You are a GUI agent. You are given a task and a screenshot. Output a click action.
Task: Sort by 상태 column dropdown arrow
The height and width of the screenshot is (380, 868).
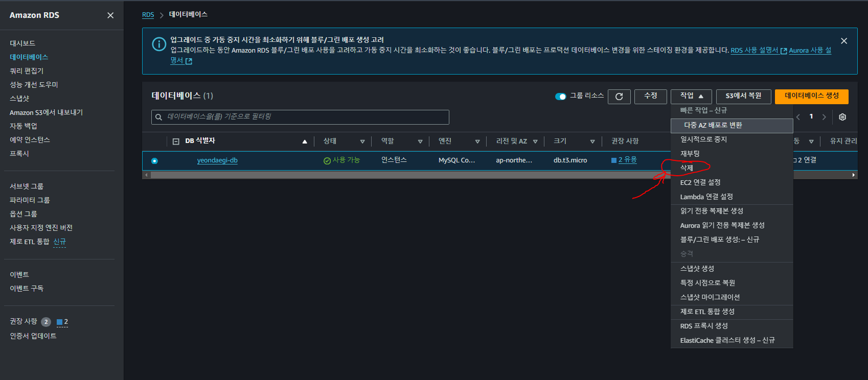click(362, 141)
